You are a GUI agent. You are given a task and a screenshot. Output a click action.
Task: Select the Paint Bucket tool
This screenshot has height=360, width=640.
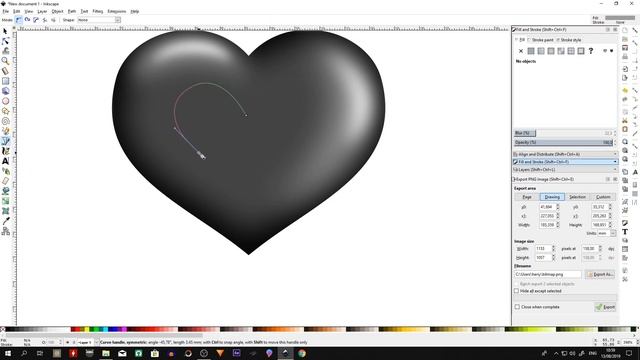tap(5, 191)
